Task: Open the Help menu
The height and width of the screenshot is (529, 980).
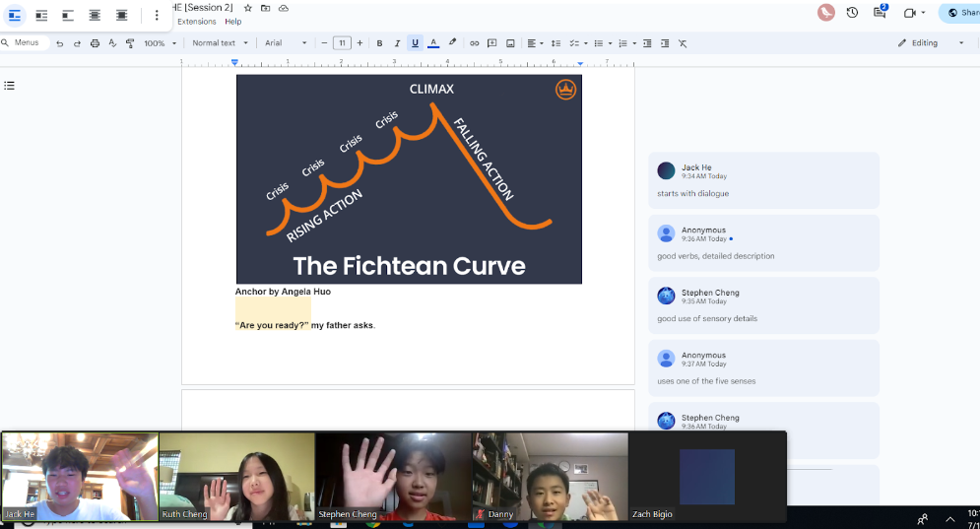Action: [x=233, y=22]
